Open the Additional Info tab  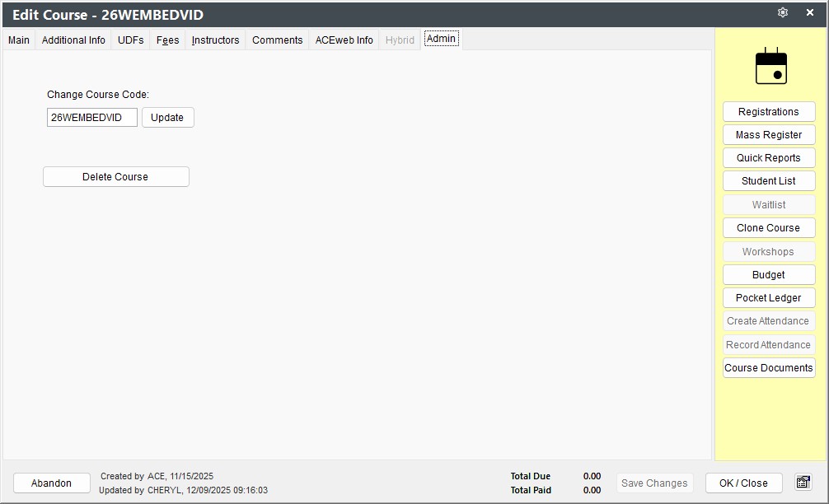pyautogui.click(x=73, y=40)
